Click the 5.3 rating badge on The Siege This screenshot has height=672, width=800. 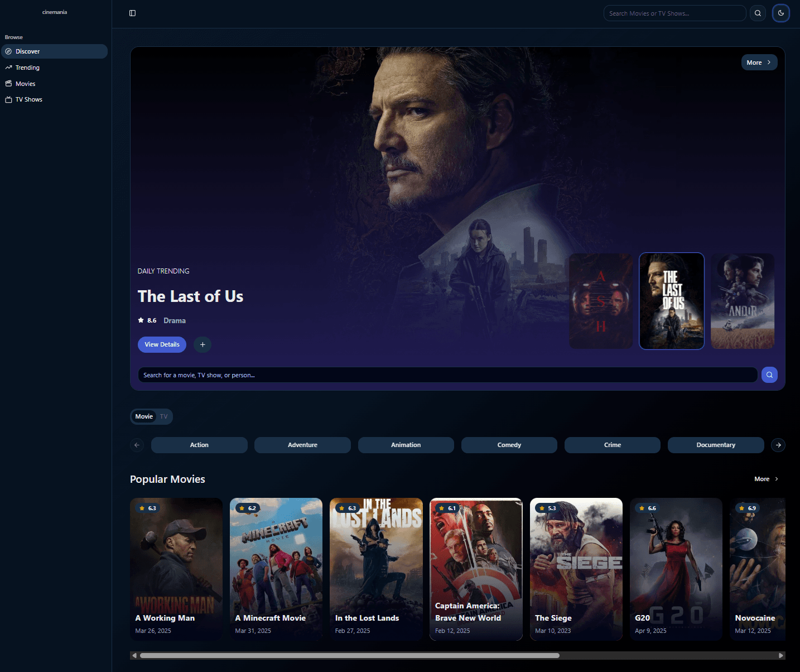(x=548, y=508)
